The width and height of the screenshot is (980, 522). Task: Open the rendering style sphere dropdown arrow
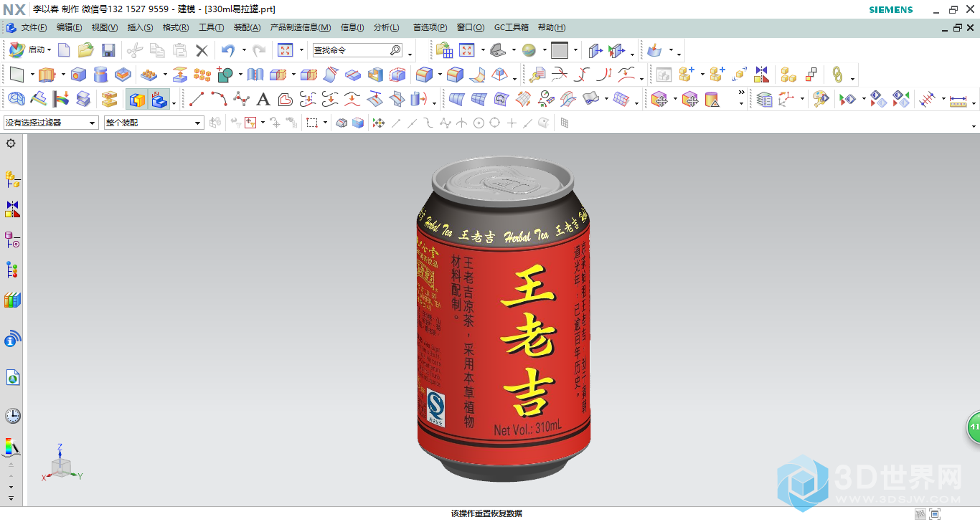pos(545,50)
